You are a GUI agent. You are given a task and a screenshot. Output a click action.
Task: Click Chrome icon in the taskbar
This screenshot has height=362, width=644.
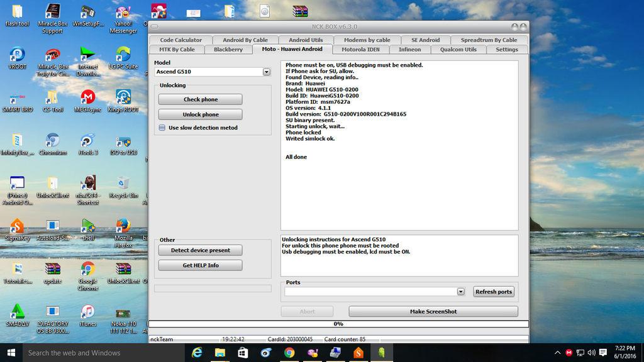coord(289,353)
